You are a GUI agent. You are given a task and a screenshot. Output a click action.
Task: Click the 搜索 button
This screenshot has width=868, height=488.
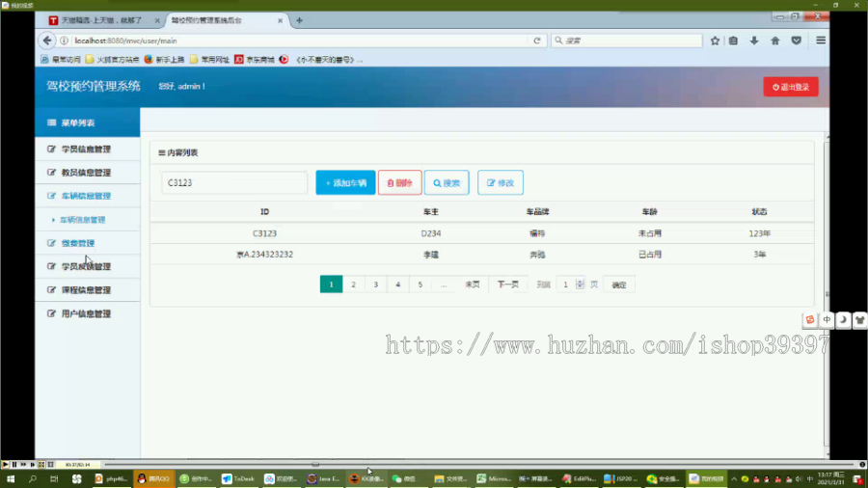tap(447, 182)
